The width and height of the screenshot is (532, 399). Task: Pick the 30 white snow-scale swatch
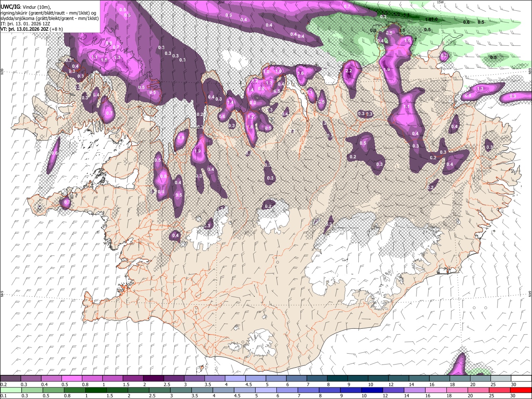point(520,378)
